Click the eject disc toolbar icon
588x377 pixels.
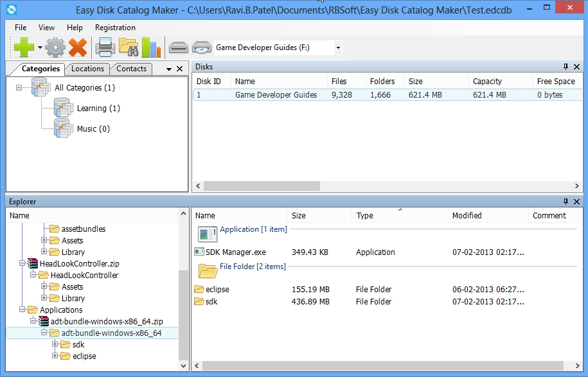pyautogui.click(x=202, y=47)
